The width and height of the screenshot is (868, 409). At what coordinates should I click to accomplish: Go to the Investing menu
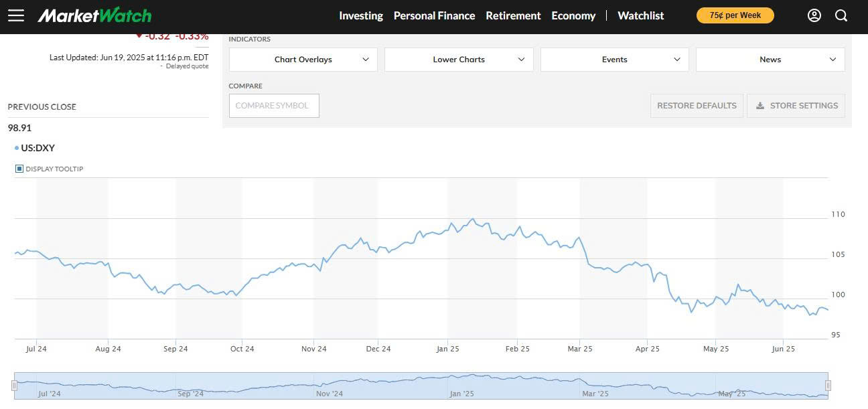click(x=361, y=15)
